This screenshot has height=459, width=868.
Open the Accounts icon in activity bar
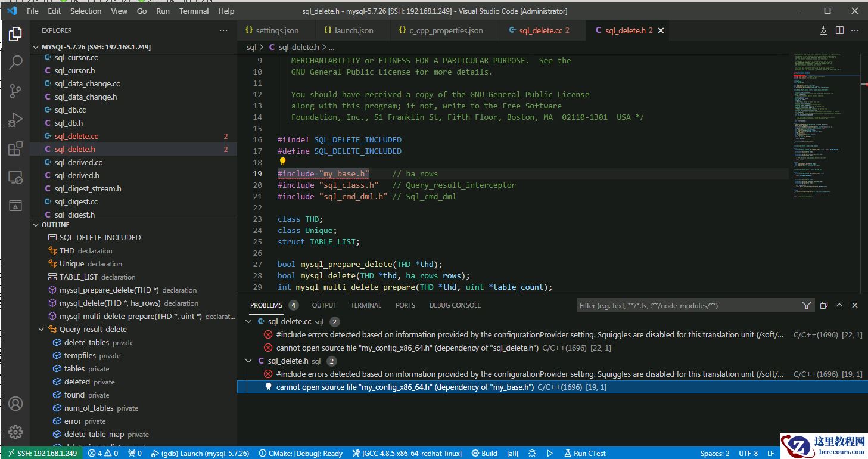click(x=15, y=404)
